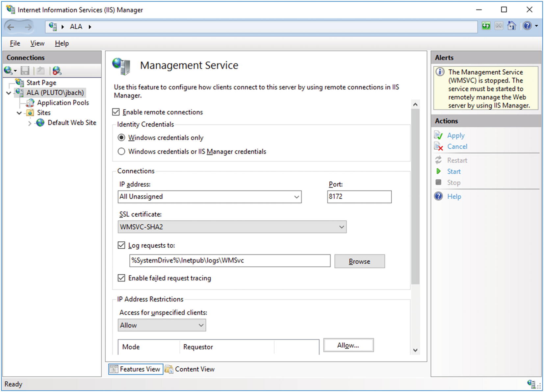Click the status bar connection icon
Screen dimensions: 544x392
click(531, 384)
